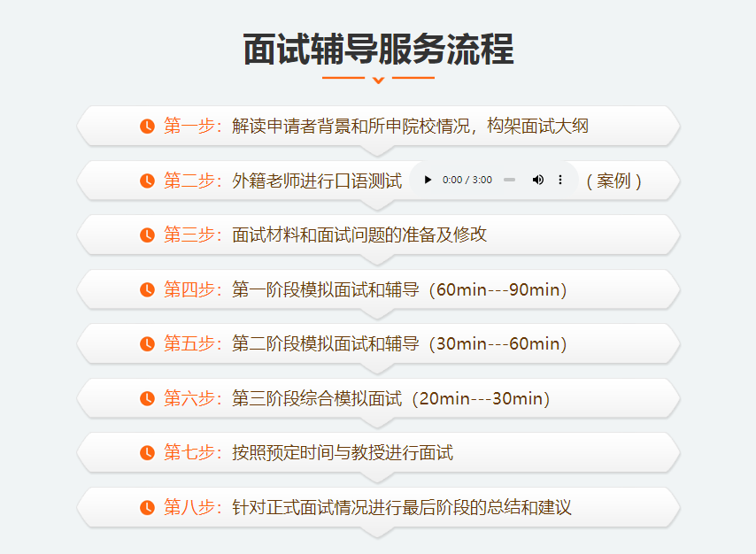This screenshot has height=554, width=756.
Task: Select the 第一步 step banner
Action: 378,127
